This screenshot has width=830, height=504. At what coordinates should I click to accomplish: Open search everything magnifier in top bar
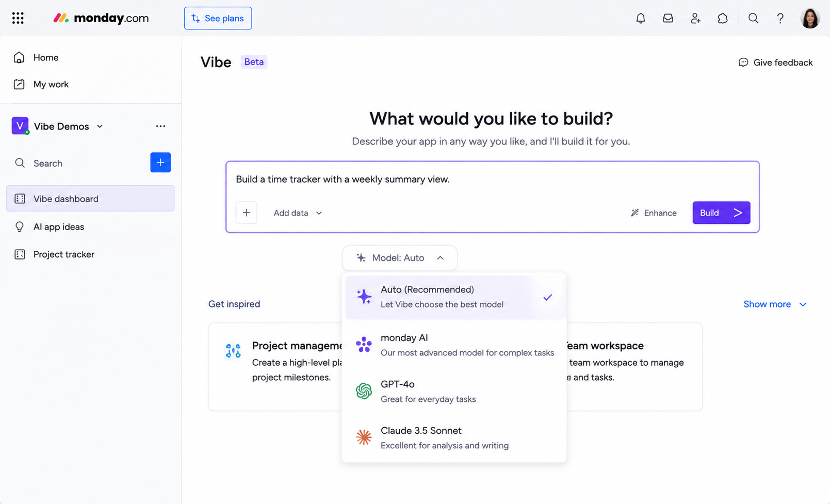click(753, 18)
